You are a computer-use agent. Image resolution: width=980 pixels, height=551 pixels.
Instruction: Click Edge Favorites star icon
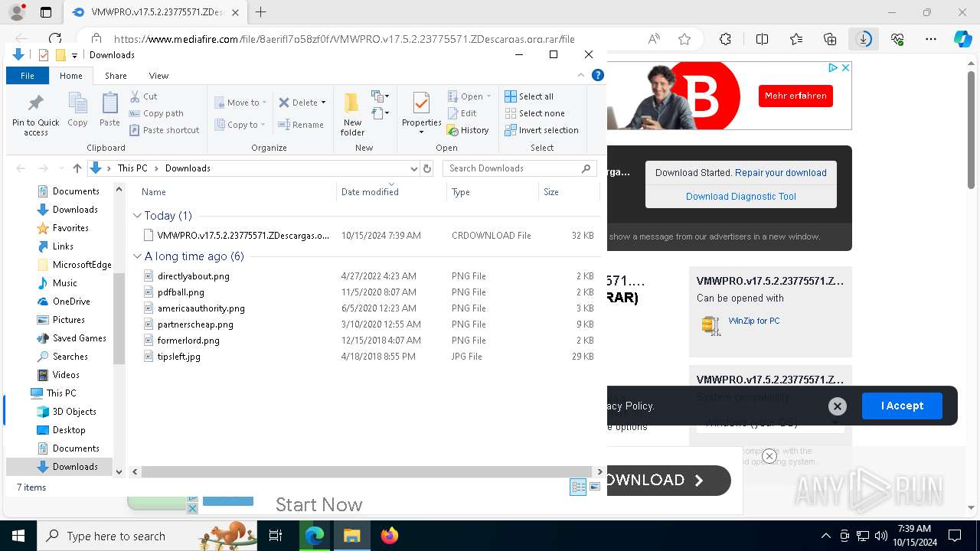[x=684, y=39]
